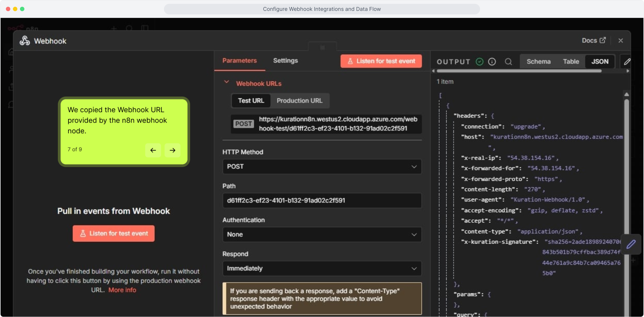Open the HTTP Method dropdown
This screenshot has height=317, width=644.
click(x=322, y=167)
